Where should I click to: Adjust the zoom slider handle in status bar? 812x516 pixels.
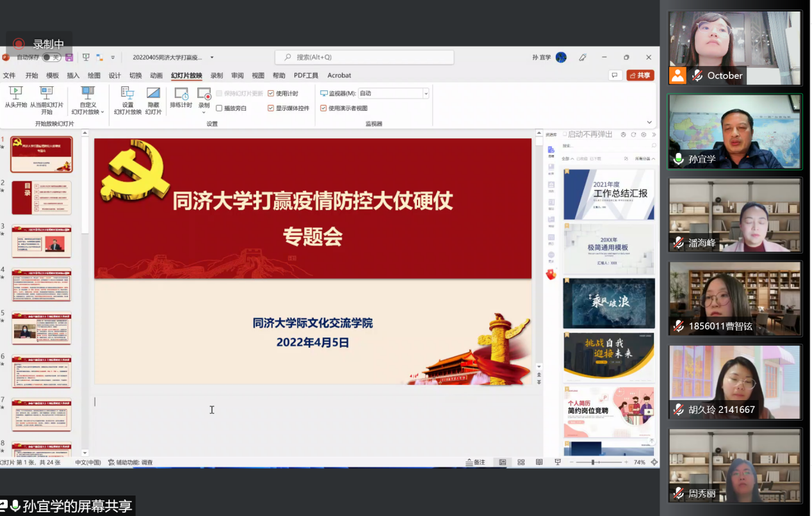coord(593,462)
